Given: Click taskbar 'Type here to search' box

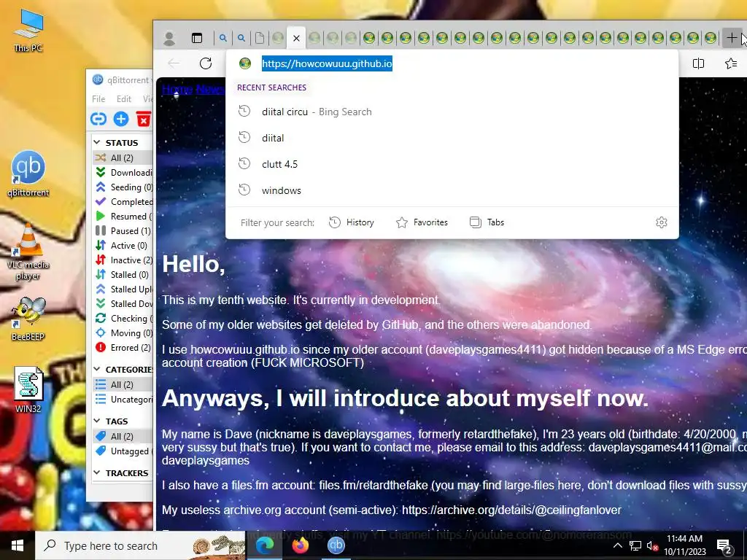Looking at the screenshot, I should click(x=141, y=545).
